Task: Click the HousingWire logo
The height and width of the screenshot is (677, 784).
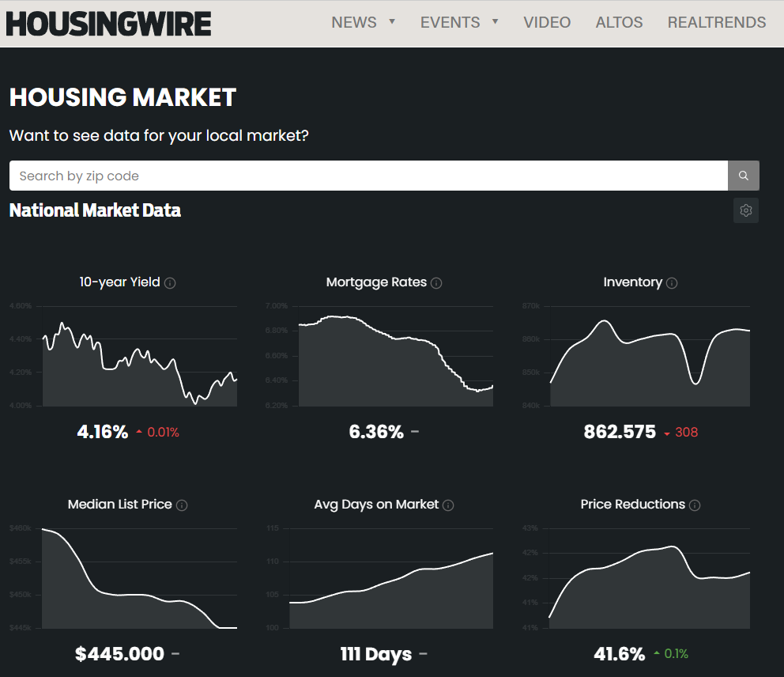Action: pos(108,23)
